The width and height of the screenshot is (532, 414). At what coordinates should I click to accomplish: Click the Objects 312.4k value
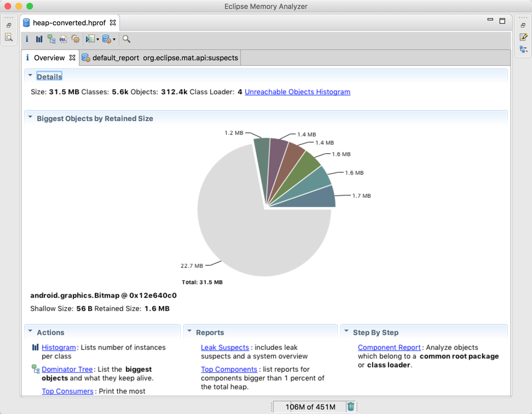174,92
